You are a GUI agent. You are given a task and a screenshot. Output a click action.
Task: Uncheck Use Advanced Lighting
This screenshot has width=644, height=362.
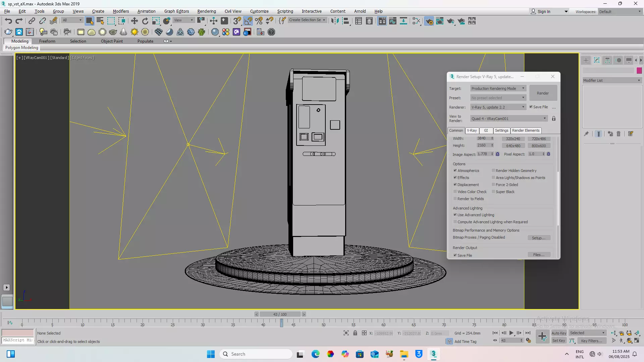(455, 215)
